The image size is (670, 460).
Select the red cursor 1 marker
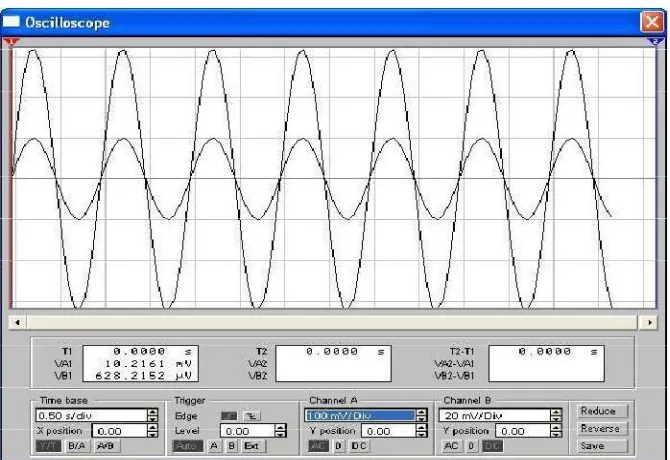coord(12,41)
